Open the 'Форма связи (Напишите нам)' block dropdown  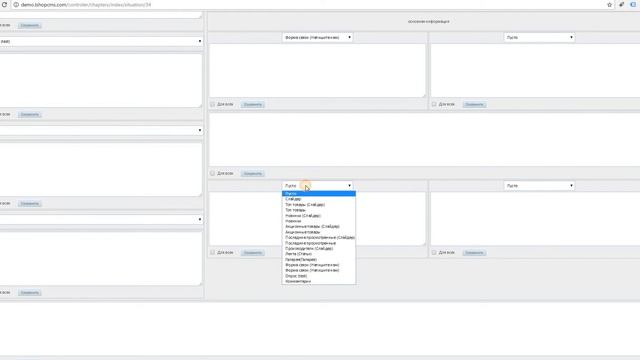(x=317, y=37)
